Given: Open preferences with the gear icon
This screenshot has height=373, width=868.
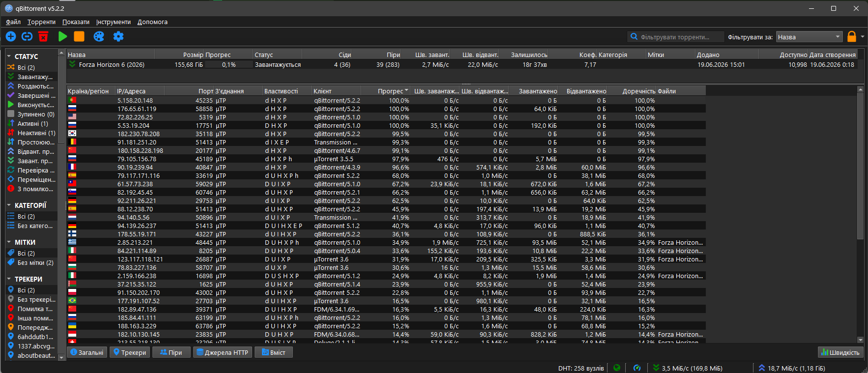Looking at the screenshot, I should click(118, 36).
